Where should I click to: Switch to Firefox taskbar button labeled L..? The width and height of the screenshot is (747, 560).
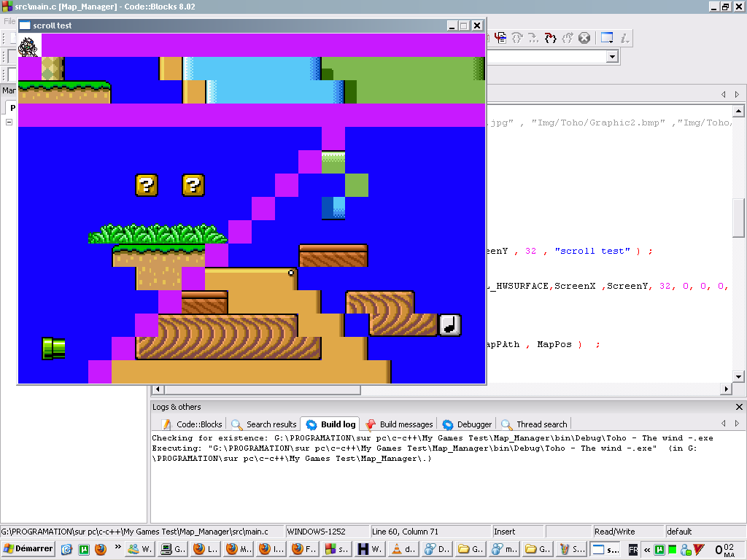(x=205, y=549)
